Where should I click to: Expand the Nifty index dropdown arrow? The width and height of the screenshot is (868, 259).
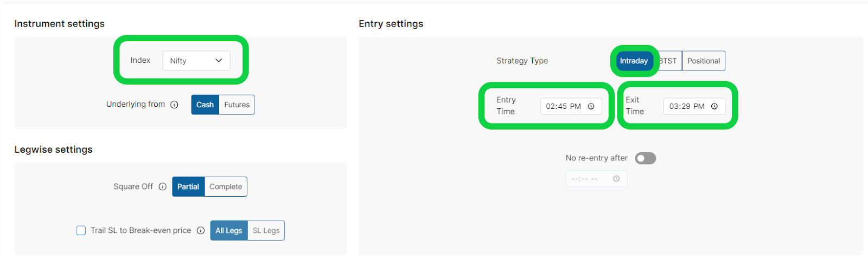coord(219,61)
